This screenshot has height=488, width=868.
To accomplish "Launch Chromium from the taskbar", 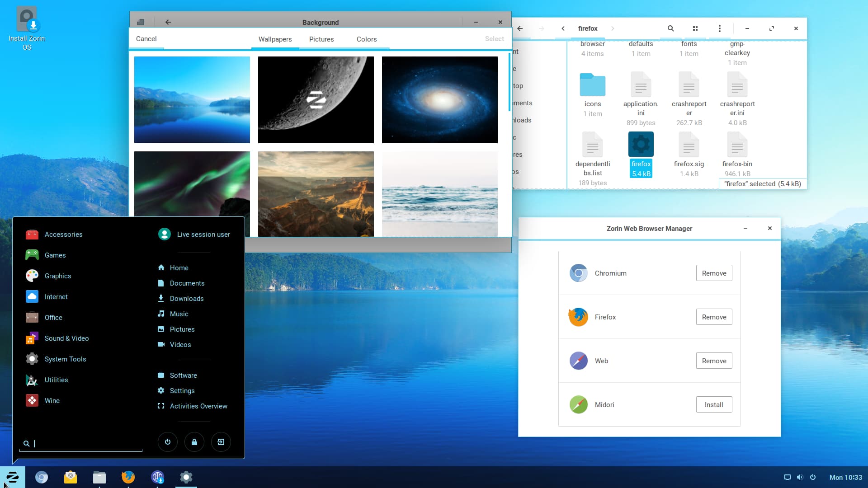I will (42, 477).
